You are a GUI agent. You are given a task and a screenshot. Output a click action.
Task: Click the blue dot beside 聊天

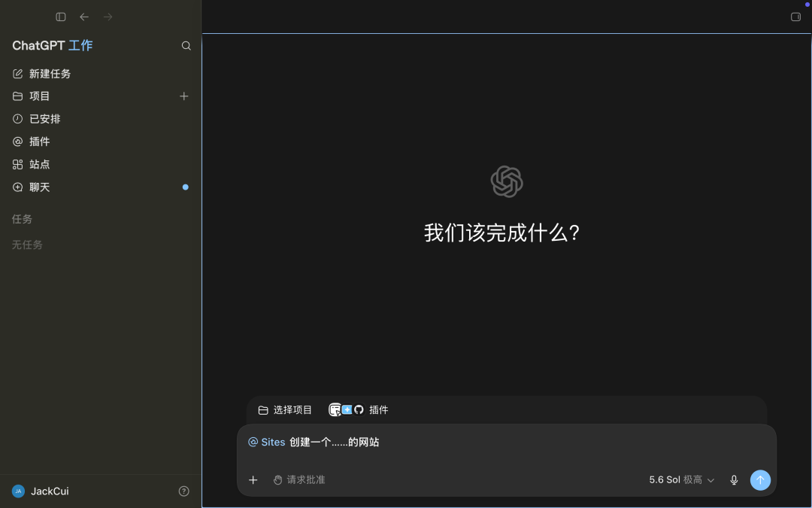pyautogui.click(x=186, y=187)
